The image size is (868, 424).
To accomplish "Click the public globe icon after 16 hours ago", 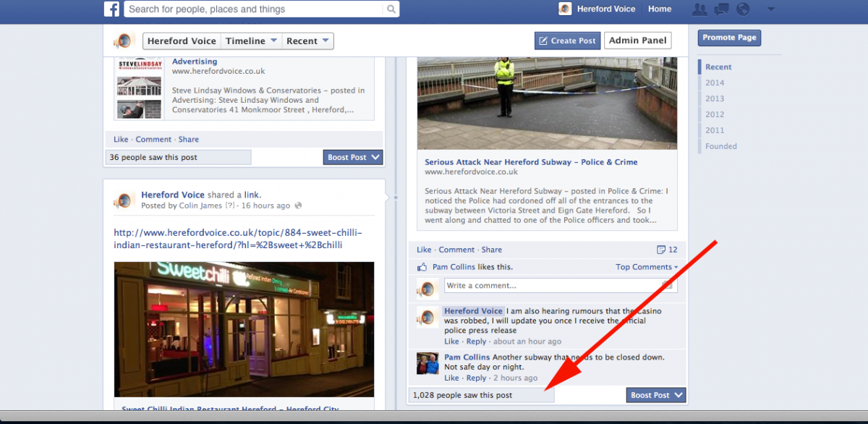I will click(298, 205).
